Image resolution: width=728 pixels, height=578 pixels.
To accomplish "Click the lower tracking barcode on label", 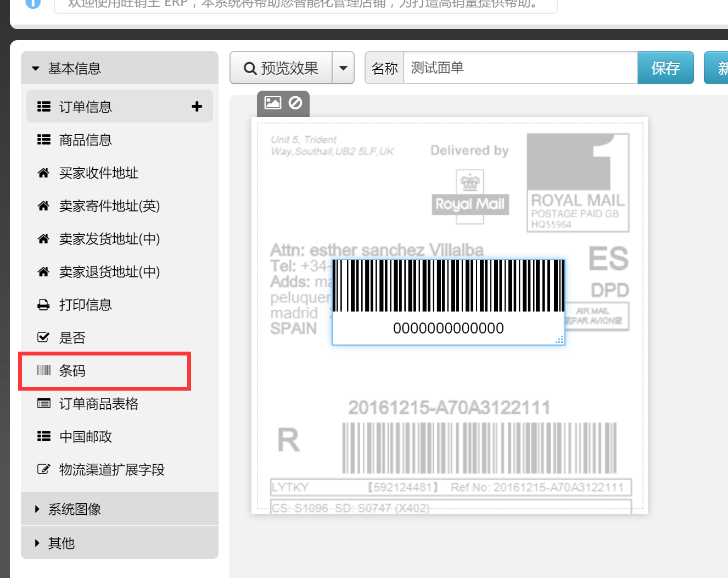I will tap(479, 448).
